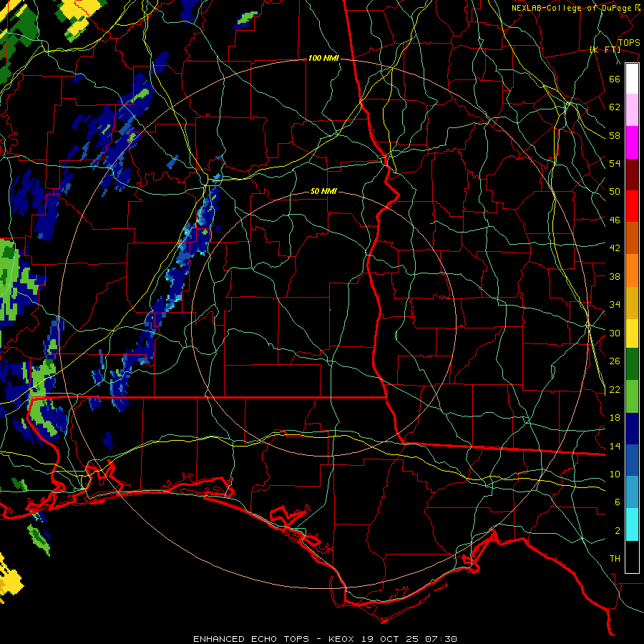Click the legend value 22
The width and height of the screenshot is (644, 644).
click(615, 390)
